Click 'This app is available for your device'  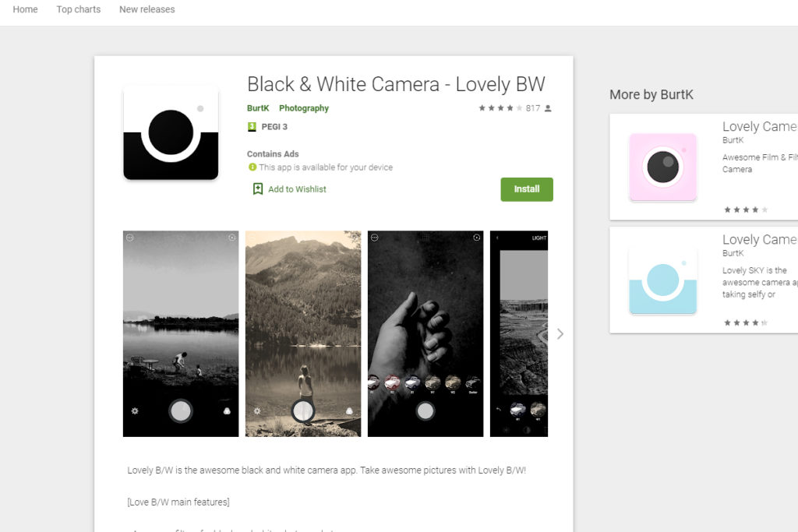tap(326, 167)
